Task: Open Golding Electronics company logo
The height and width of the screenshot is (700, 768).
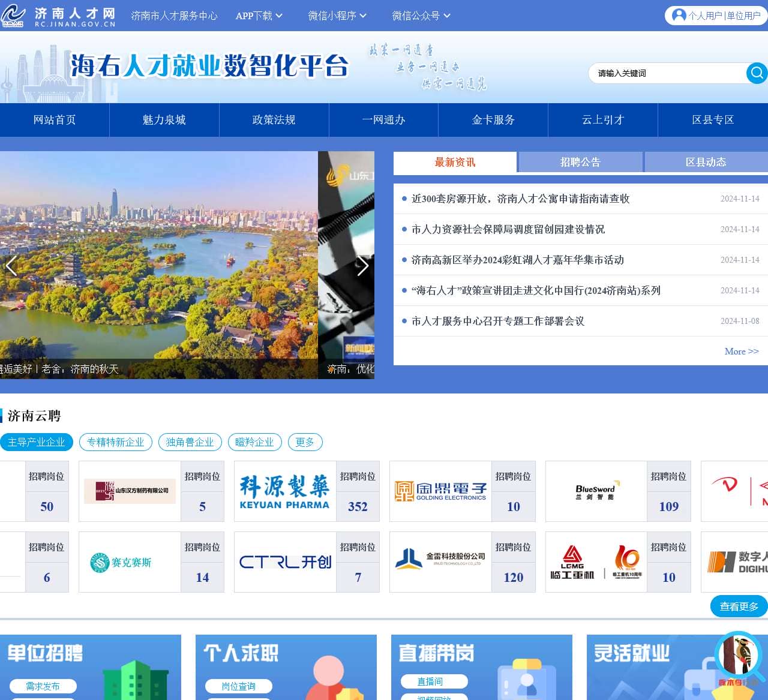Action: (x=440, y=491)
